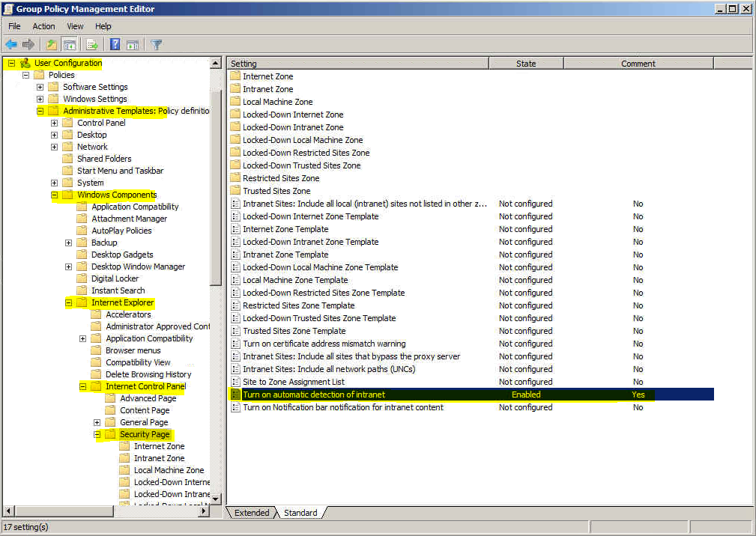Image resolution: width=756 pixels, height=536 pixels.
Task: Collapse the User Configuration node
Action: 11,63
